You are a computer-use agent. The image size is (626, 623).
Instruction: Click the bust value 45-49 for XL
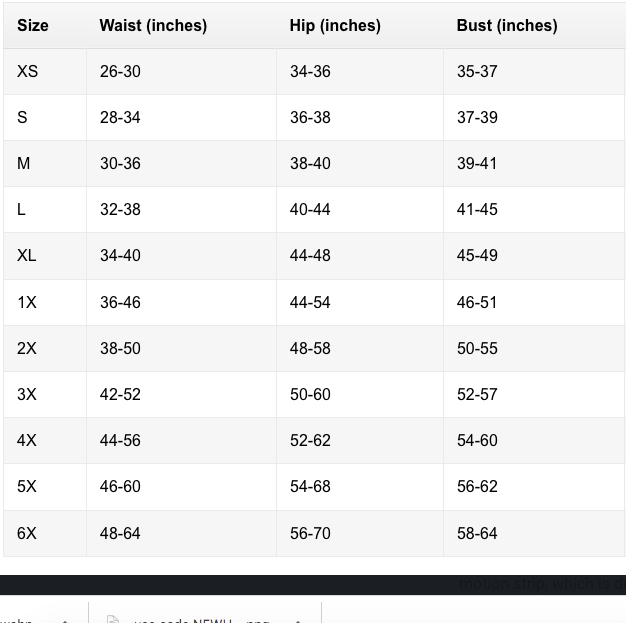(477, 256)
